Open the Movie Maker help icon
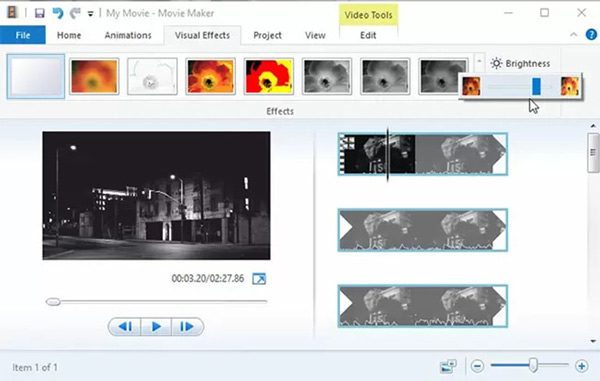The height and width of the screenshot is (381, 600). pyautogui.click(x=591, y=35)
